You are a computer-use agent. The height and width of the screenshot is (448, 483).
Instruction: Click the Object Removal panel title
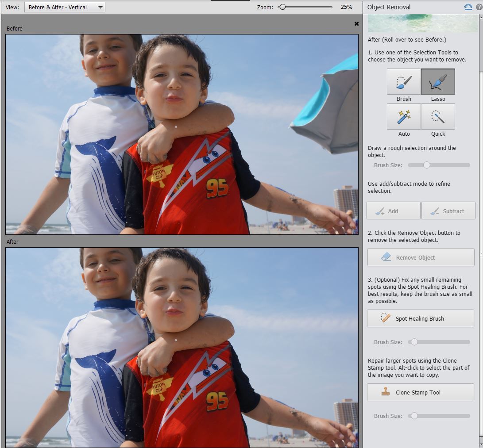[390, 7]
